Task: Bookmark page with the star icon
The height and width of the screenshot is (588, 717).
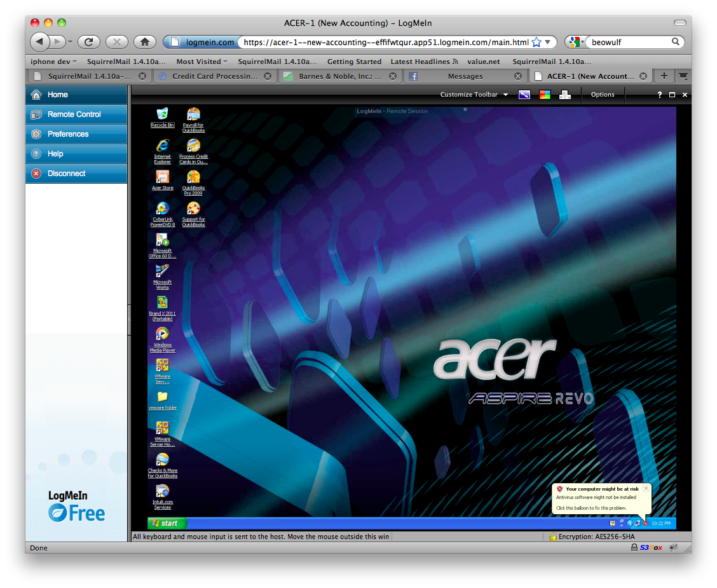Action: click(536, 42)
